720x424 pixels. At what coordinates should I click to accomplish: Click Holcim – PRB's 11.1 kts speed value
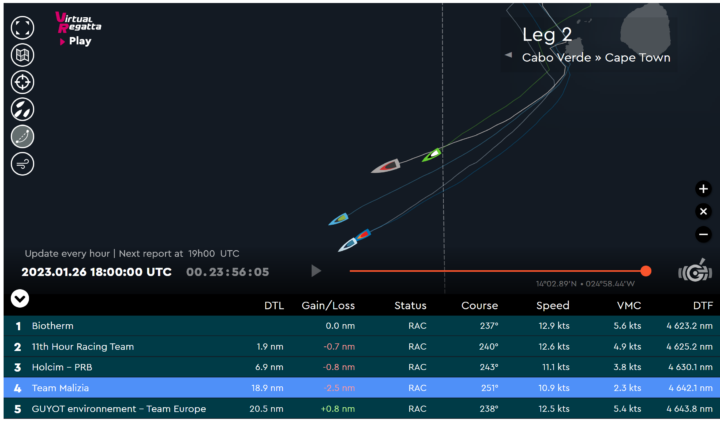tap(555, 367)
